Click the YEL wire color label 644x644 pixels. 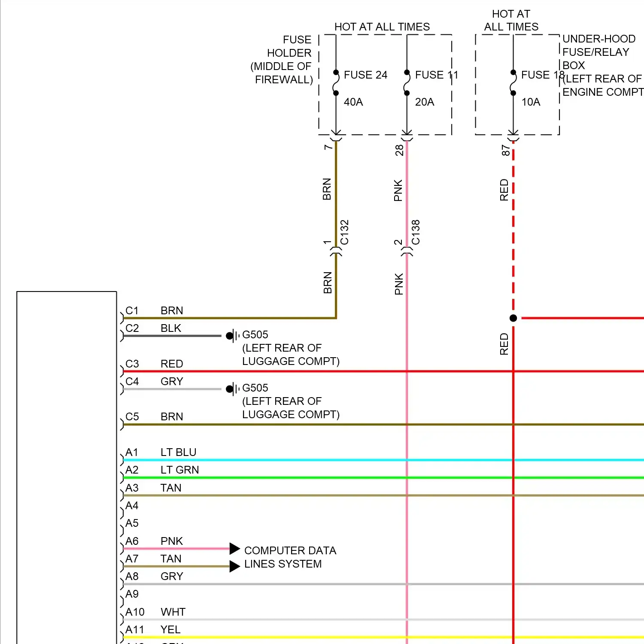tap(170, 629)
